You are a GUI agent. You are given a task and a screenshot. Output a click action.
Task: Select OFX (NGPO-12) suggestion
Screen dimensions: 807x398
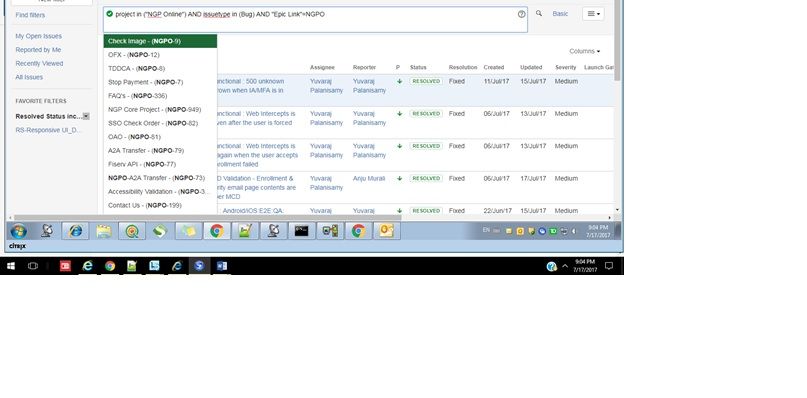[x=160, y=55]
